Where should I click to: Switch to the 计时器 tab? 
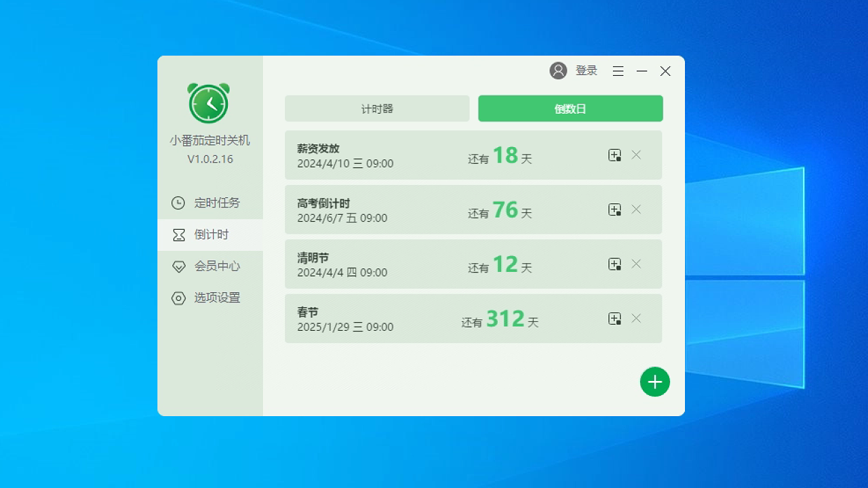pos(376,108)
